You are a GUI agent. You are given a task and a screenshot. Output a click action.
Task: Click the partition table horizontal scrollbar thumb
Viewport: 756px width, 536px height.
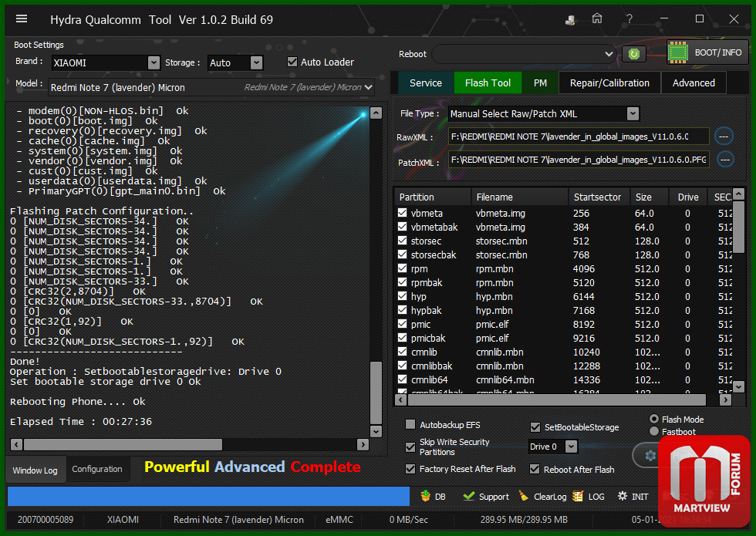click(557, 399)
